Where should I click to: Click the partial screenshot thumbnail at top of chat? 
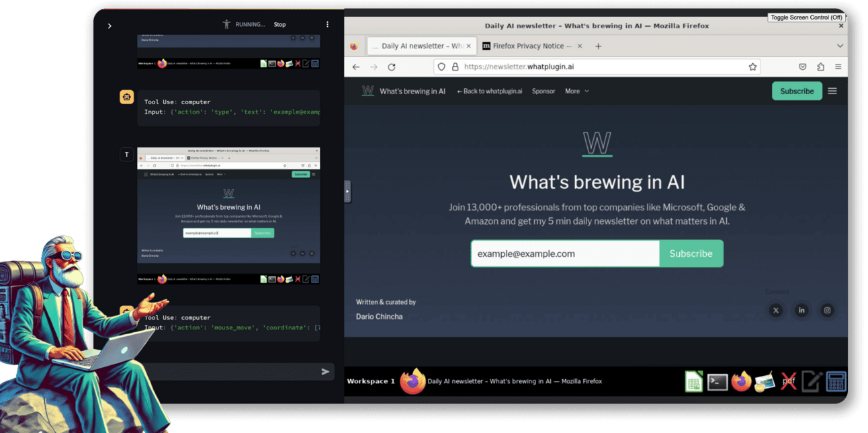[228, 52]
